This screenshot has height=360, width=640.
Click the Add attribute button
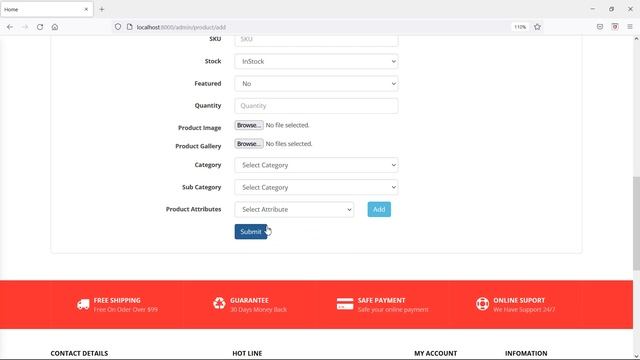click(379, 209)
